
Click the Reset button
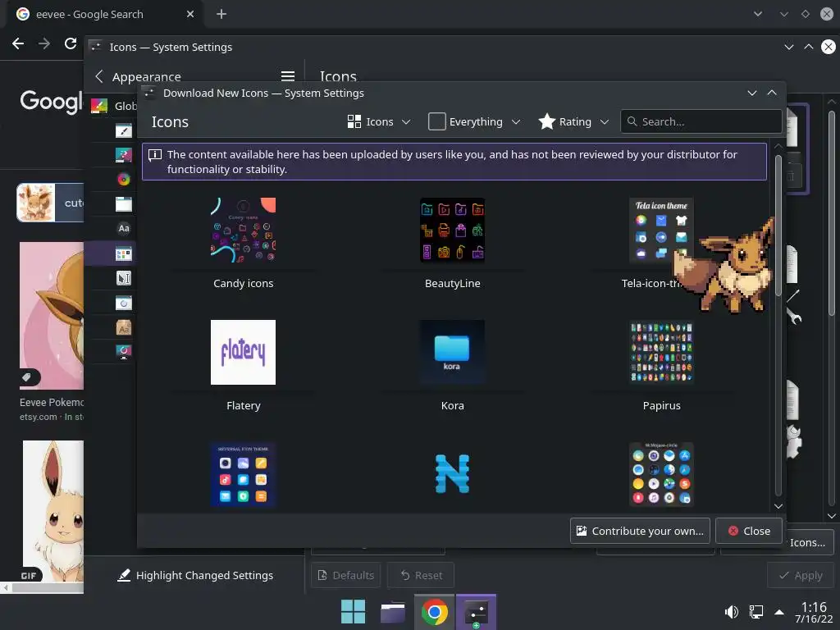421,575
